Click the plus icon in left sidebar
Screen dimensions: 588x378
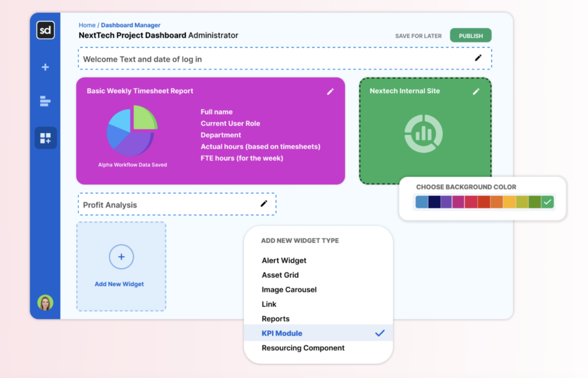[x=45, y=67]
